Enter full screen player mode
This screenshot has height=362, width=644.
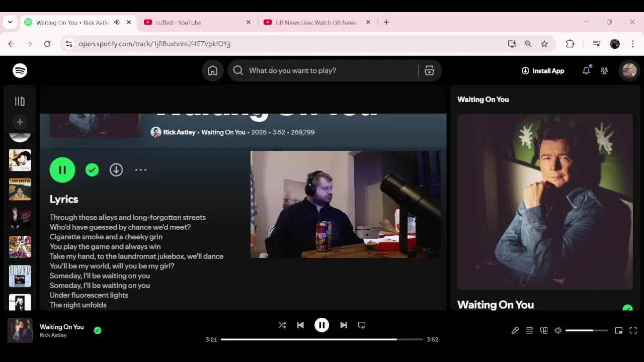tap(633, 330)
